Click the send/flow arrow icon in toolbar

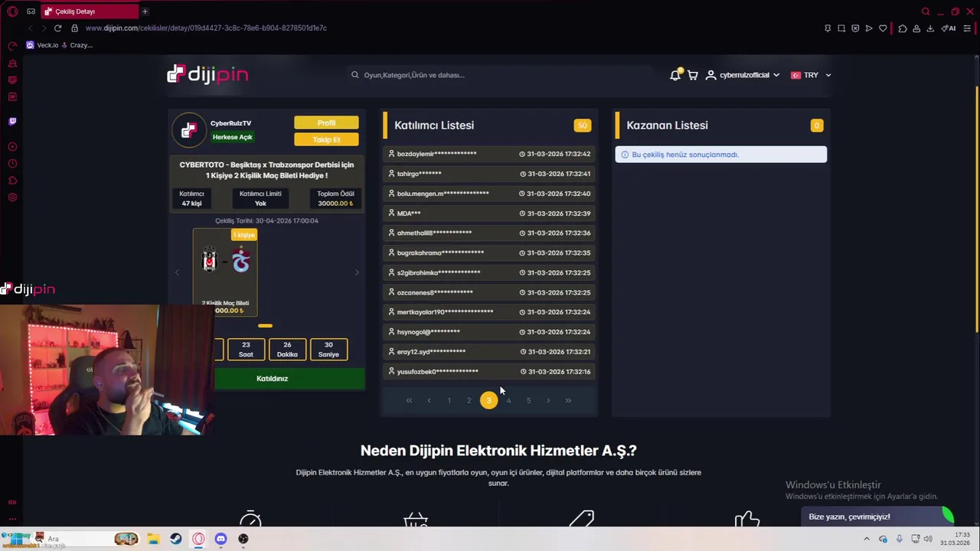(869, 28)
